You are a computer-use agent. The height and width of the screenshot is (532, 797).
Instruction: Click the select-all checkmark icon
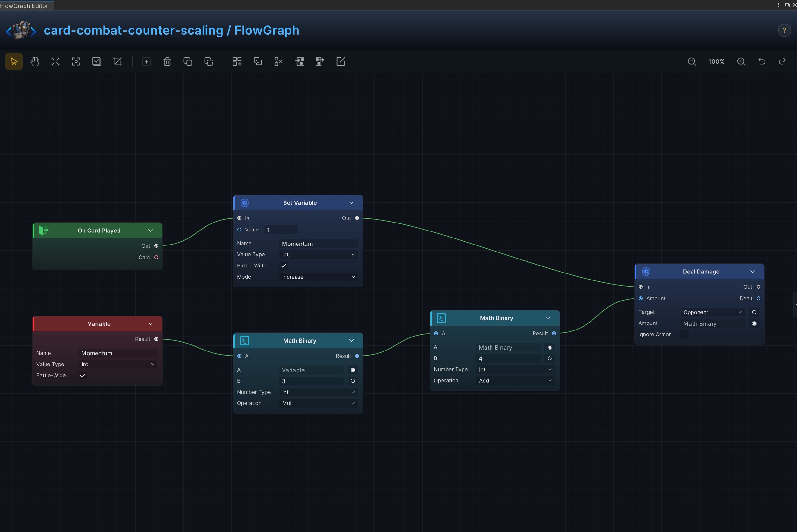[x=97, y=61]
